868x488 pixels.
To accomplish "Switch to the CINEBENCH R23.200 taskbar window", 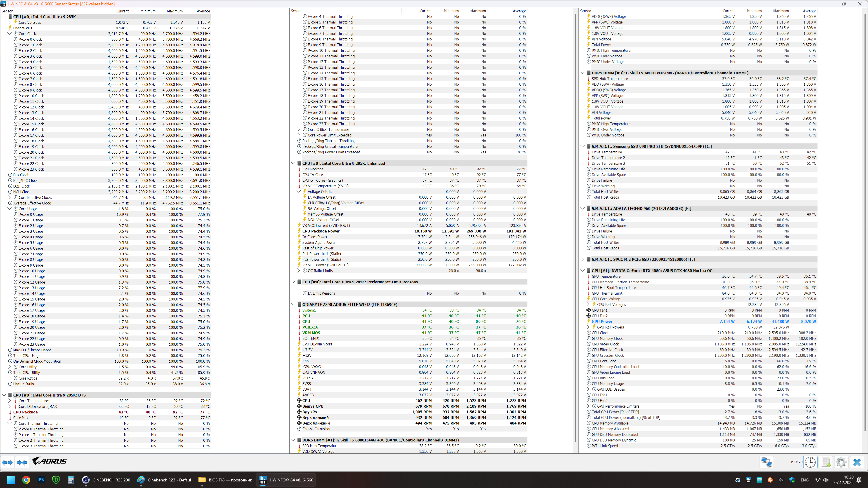I will [106, 480].
